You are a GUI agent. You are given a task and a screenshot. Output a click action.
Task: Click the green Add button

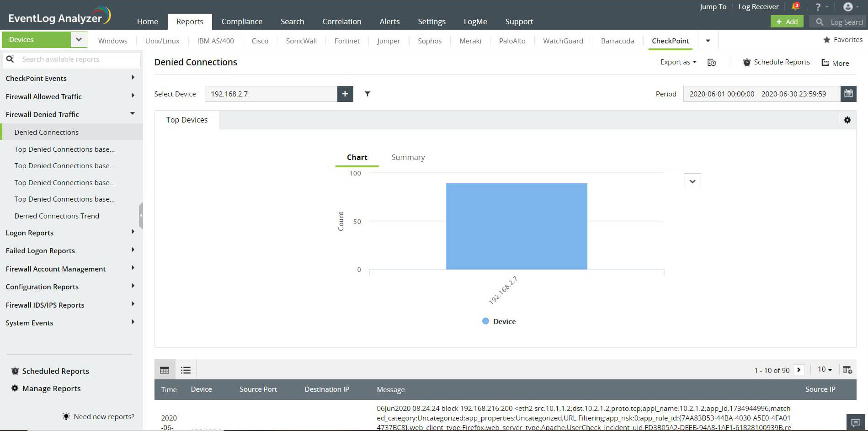787,21
